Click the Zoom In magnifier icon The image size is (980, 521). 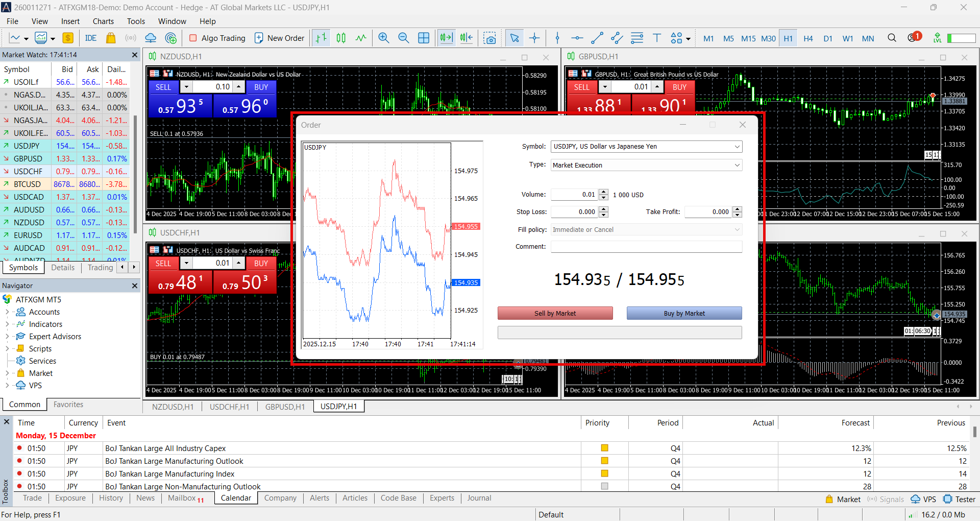(384, 38)
